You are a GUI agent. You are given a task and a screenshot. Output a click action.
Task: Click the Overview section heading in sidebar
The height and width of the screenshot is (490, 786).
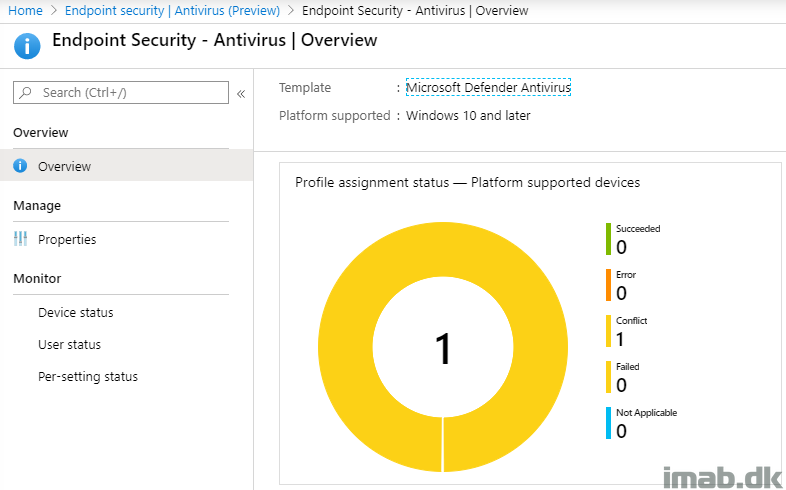pyautogui.click(x=41, y=133)
